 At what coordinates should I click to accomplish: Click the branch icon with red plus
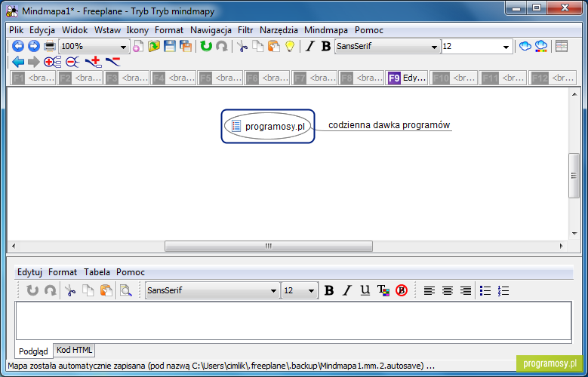tap(93, 62)
